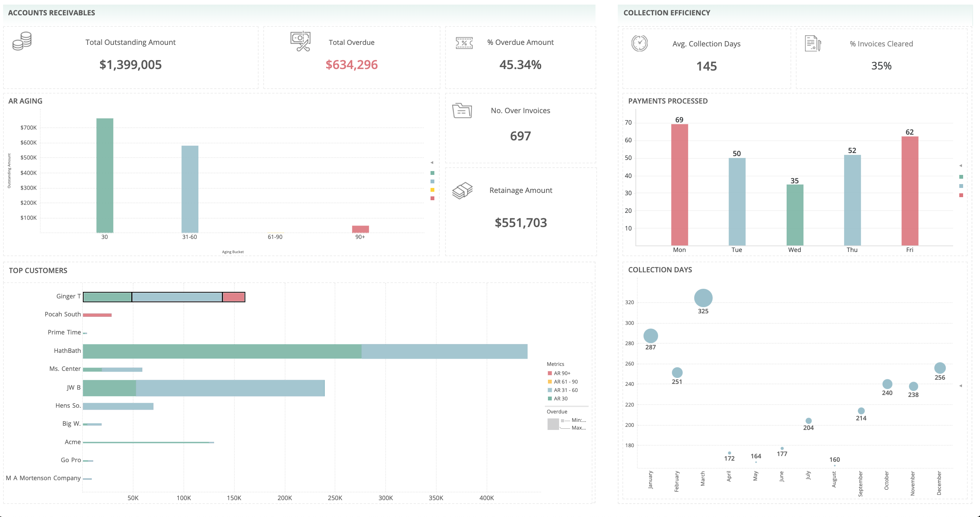The width and height of the screenshot is (980, 517).
Task: Click the green segment of Ginger T's bar
Action: tap(107, 297)
